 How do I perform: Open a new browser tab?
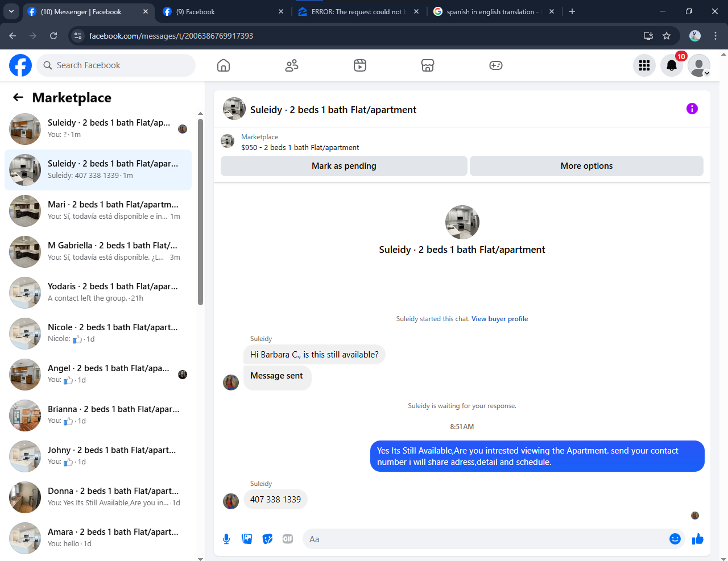(572, 11)
